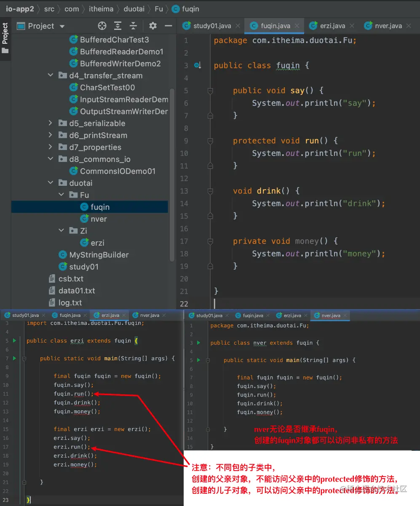Select the fuqin class in the tree
This screenshot has height=506, width=420.
(95, 207)
